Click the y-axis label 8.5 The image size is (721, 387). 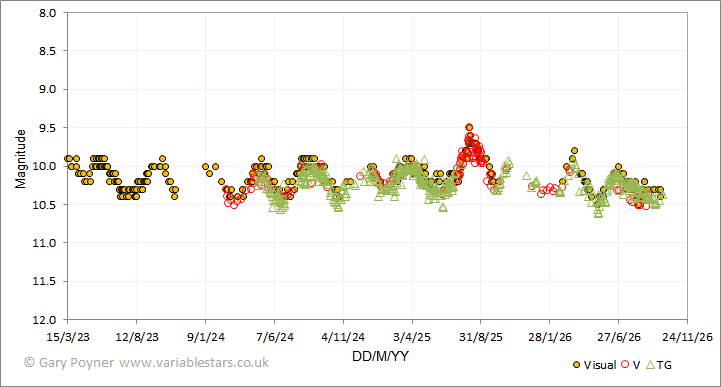click(47, 51)
